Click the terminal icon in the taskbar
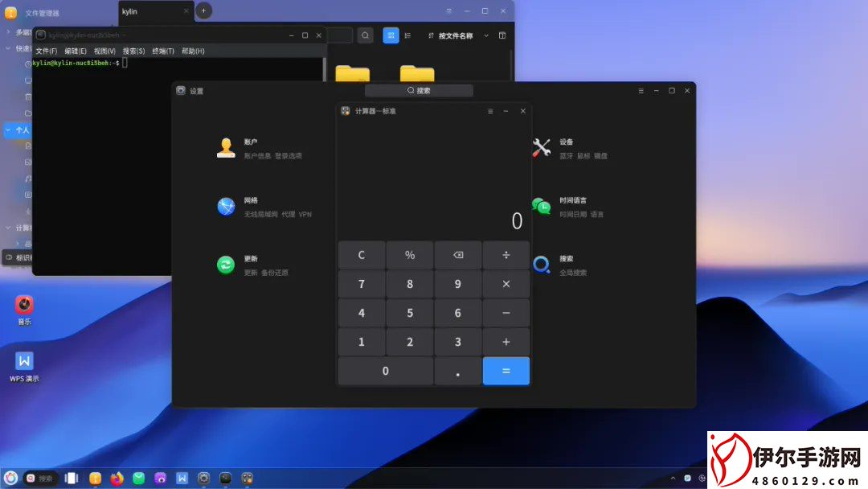This screenshot has height=489, width=868. pyautogui.click(x=225, y=479)
